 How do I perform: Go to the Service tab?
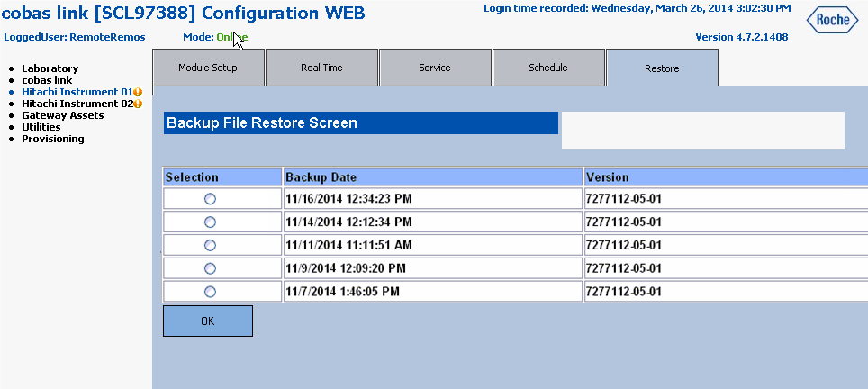(x=435, y=68)
